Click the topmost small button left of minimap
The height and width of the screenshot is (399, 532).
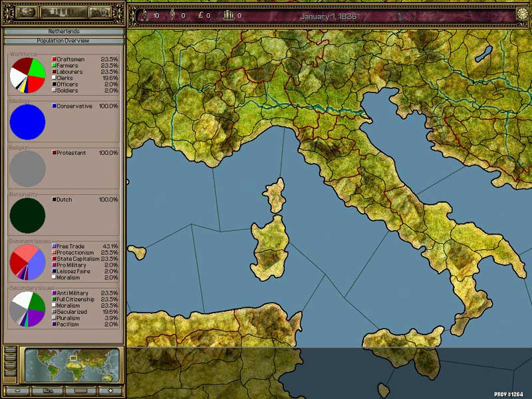pos(9,349)
